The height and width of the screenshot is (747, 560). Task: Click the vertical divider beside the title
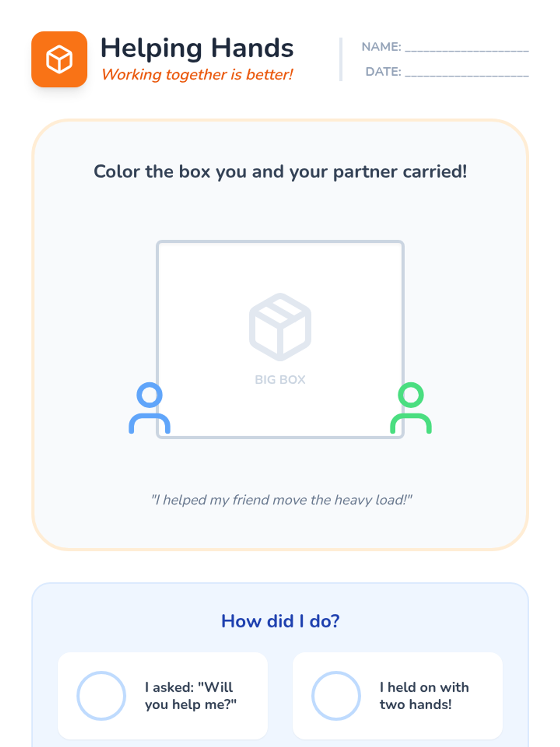pos(341,59)
